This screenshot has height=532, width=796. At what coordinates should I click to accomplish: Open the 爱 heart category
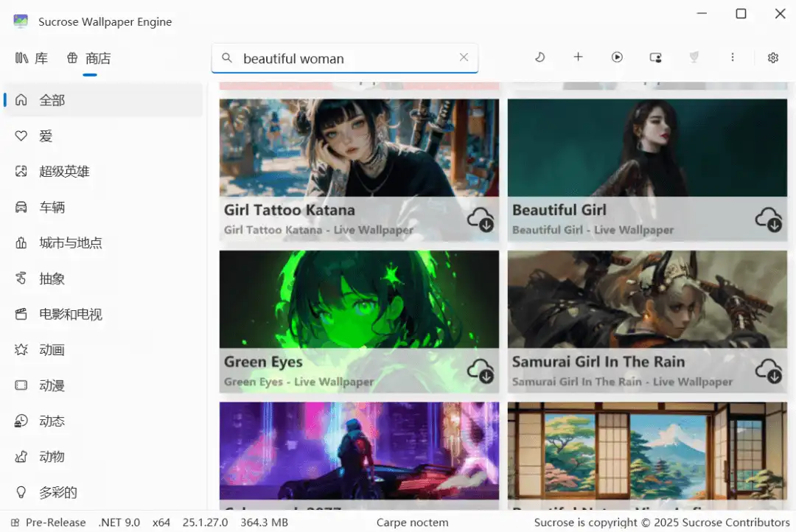tap(103, 136)
